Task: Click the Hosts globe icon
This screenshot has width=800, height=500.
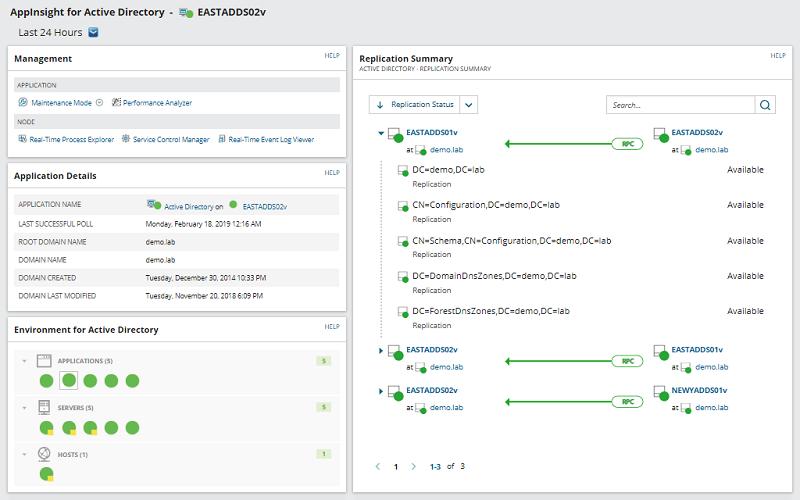Action: click(44, 454)
